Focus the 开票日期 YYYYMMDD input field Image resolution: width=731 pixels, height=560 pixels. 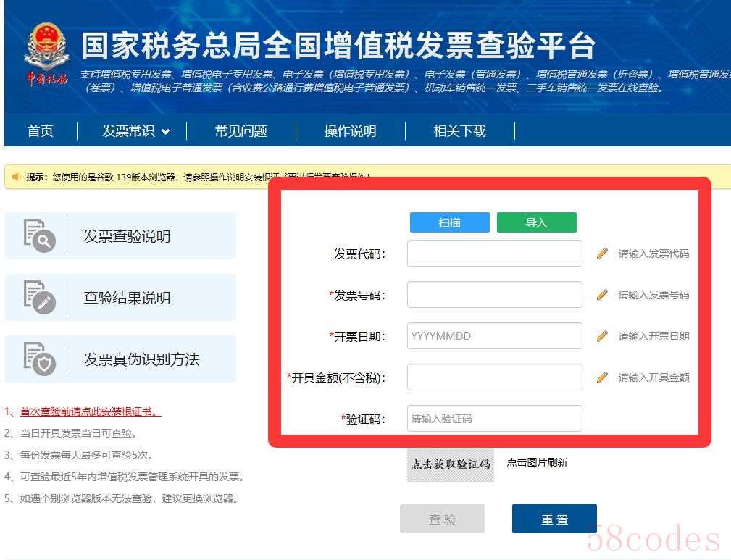point(495,335)
